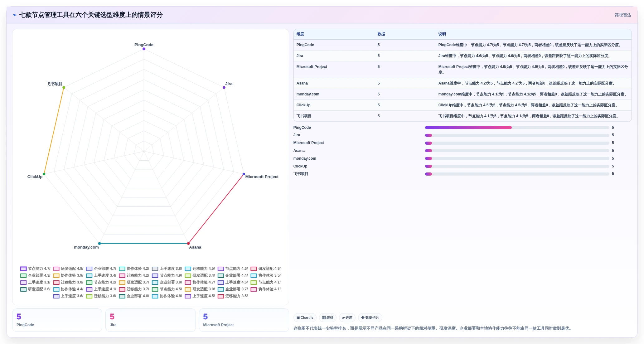Click the PingCode progress bar
The width and height of the screenshot is (644, 344).
coord(517,128)
